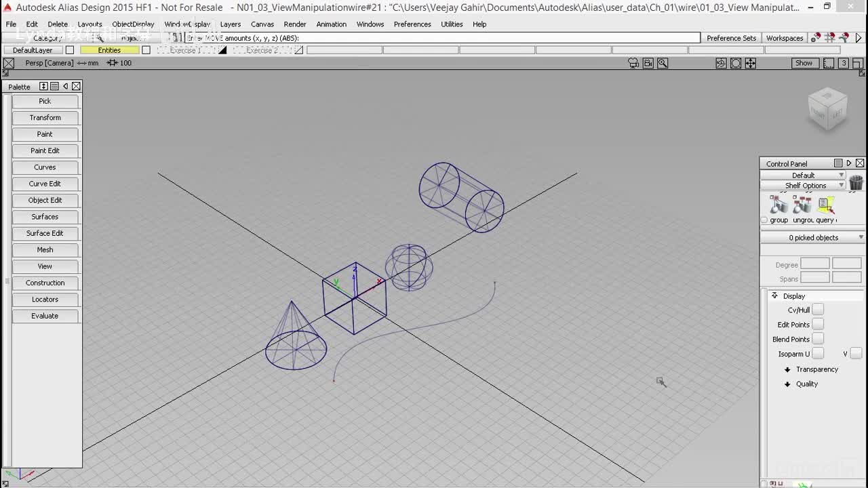Collapse the Display section

775,296
